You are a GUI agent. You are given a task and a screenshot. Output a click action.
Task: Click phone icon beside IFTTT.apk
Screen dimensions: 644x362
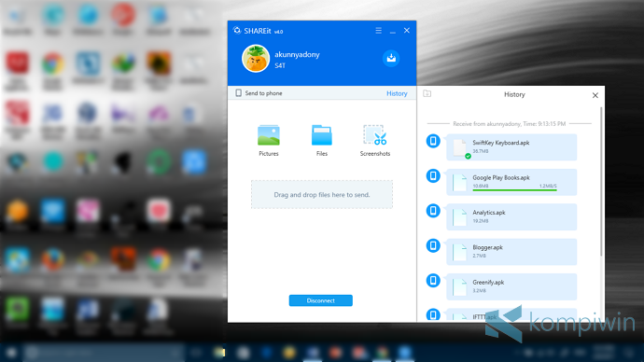click(x=433, y=314)
